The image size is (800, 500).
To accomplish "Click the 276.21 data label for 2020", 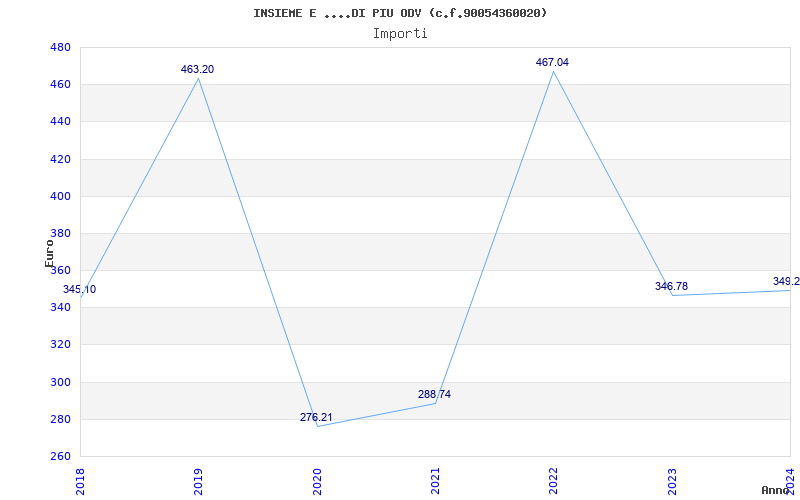I will tap(316, 417).
